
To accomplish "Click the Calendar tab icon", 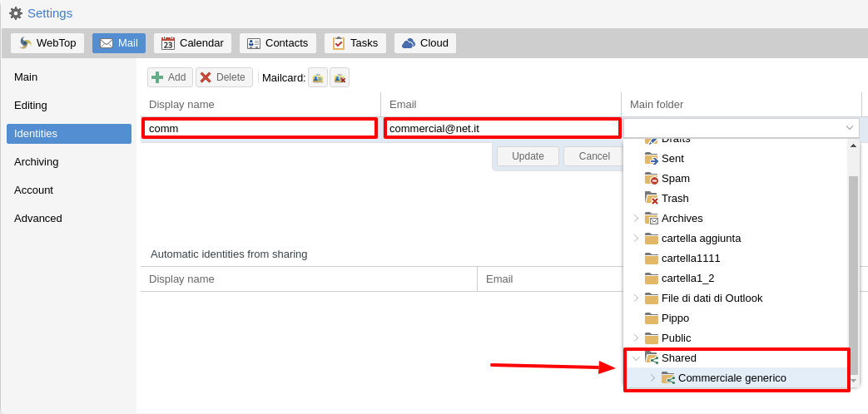I will tap(168, 43).
